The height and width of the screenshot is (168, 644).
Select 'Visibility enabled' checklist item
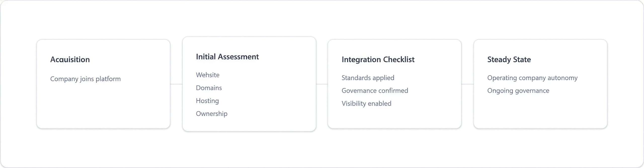pos(366,104)
